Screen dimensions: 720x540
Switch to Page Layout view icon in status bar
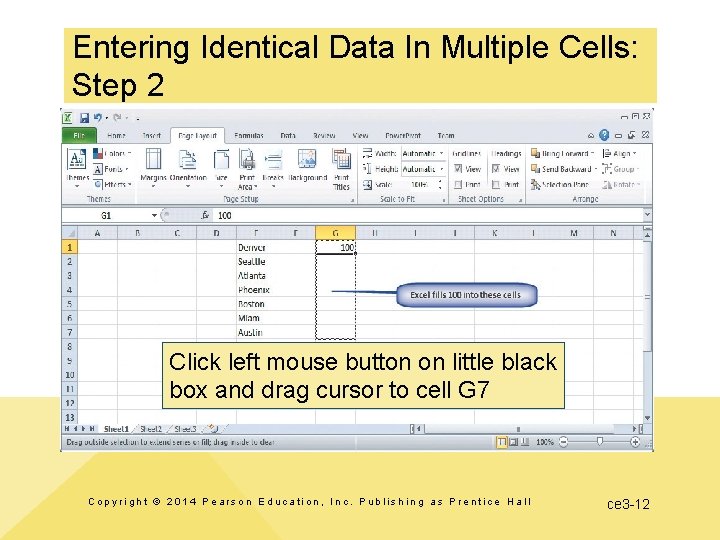514,442
